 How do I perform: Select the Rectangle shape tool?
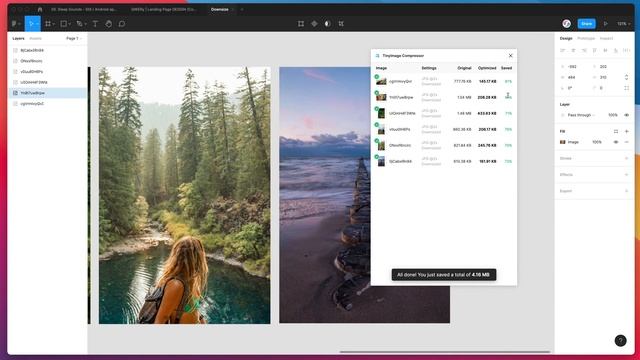click(63, 24)
